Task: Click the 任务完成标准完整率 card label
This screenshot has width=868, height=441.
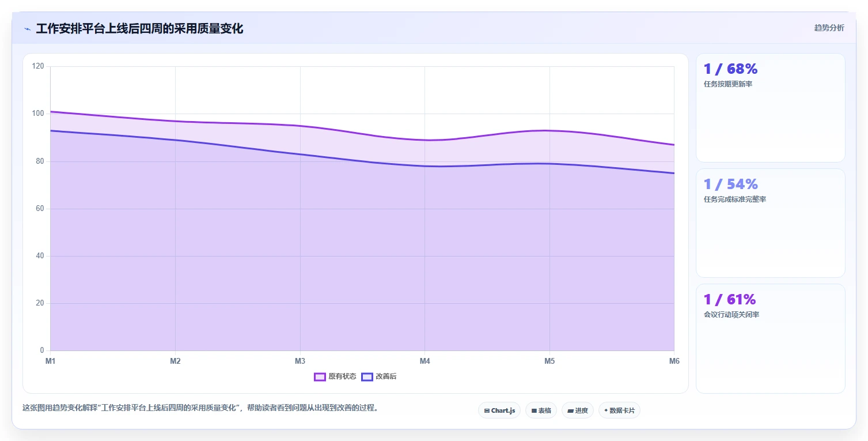Action: click(x=735, y=199)
